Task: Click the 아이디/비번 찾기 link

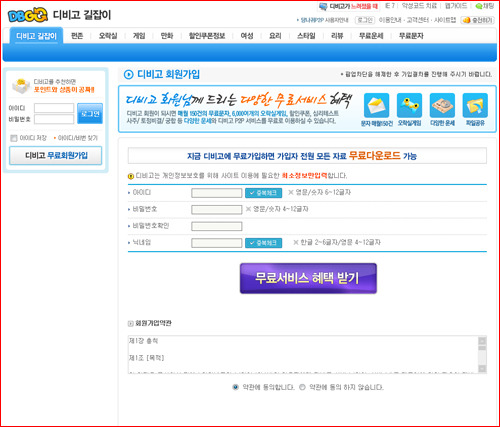Action: tap(77, 138)
